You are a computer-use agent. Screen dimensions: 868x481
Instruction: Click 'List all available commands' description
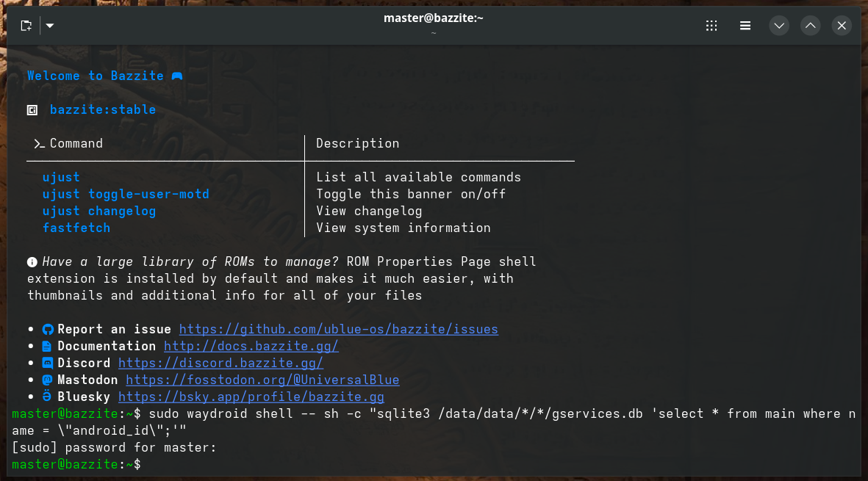(418, 178)
